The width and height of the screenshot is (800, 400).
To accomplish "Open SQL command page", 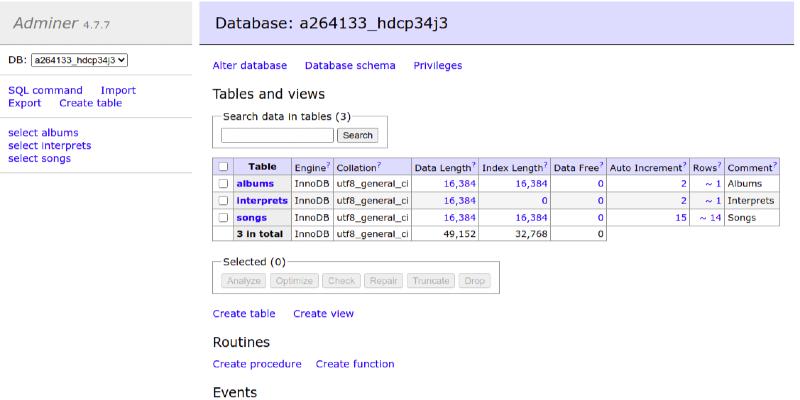I will point(45,90).
